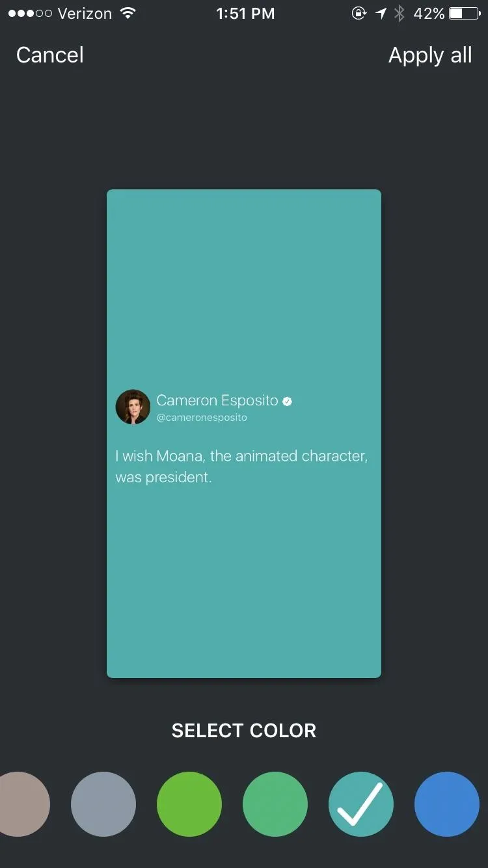Tap the Moana tweet text
The width and height of the screenshot is (488, 868).
[241, 466]
